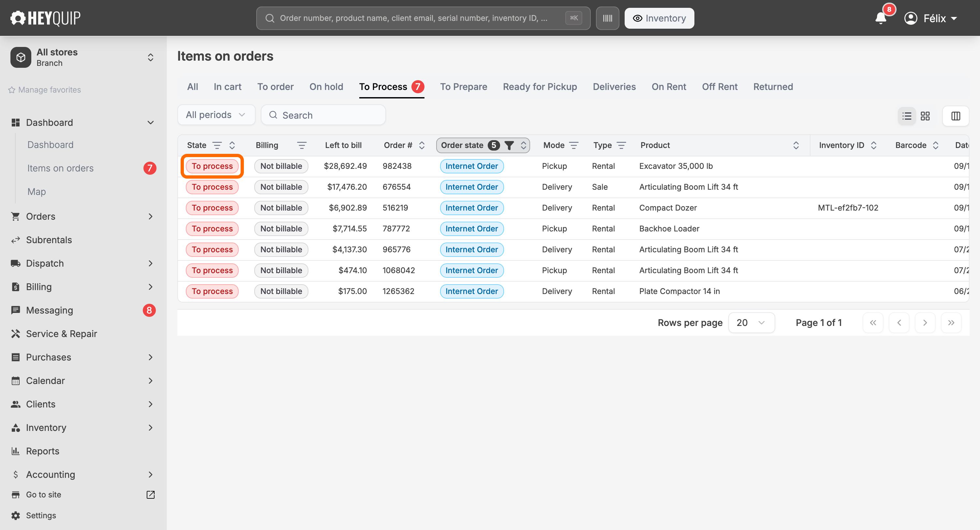Sort by Barcode column
This screenshot has height=530, width=980.
[x=935, y=145]
